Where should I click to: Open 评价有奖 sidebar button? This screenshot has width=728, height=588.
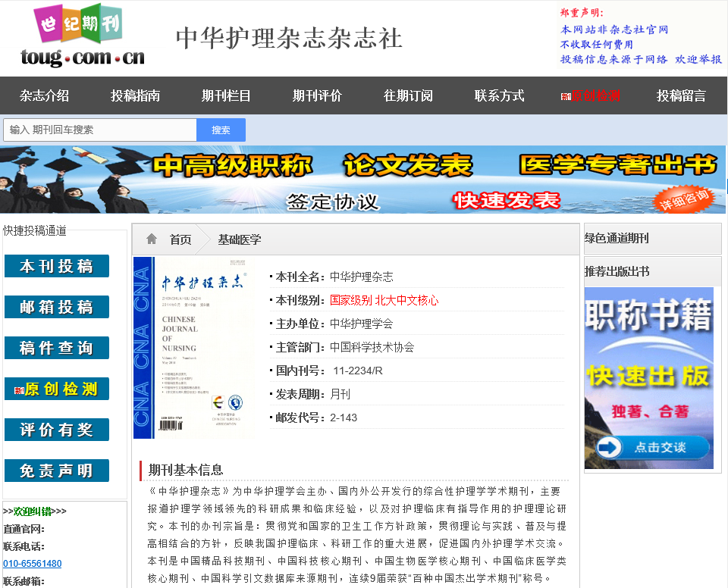pyautogui.click(x=57, y=430)
